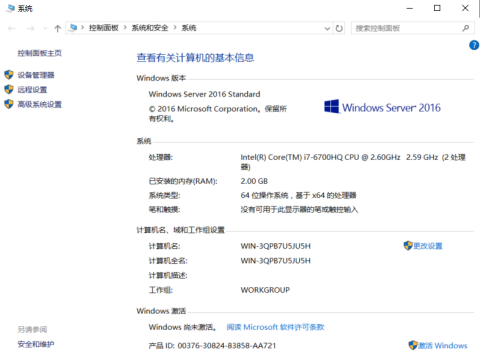Click the product ID 00376-30824-83858-AA721
This screenshot has height=362, width=480.
227,346
